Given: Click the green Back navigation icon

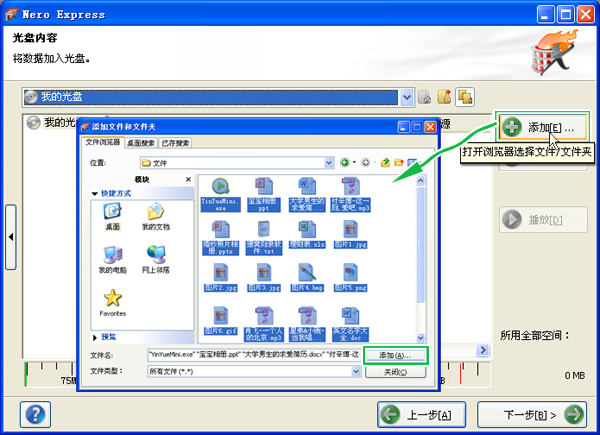Looking at the screenshot, I should (344, 163).
